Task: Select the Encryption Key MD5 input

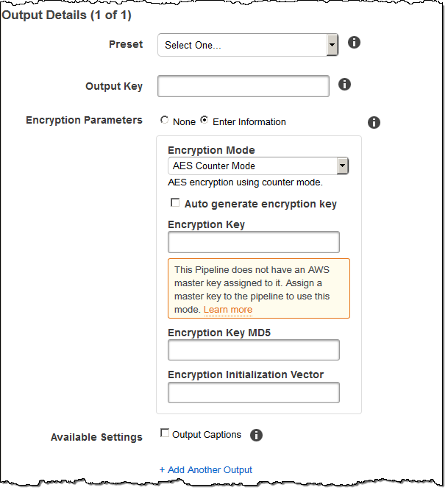Action: [x=254, y=349]
